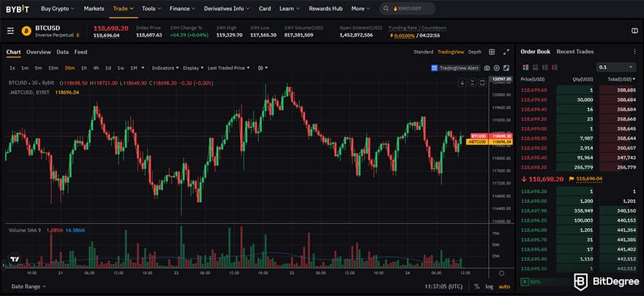Open order book three-dot options menu
Screen dimensions: 644x296
coord(634,52)
